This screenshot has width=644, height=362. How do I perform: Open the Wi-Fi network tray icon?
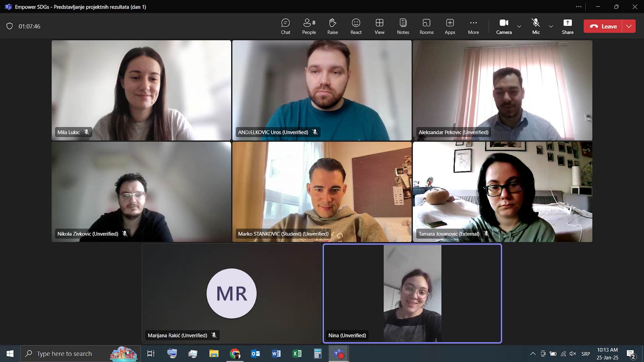pos(563,354)
